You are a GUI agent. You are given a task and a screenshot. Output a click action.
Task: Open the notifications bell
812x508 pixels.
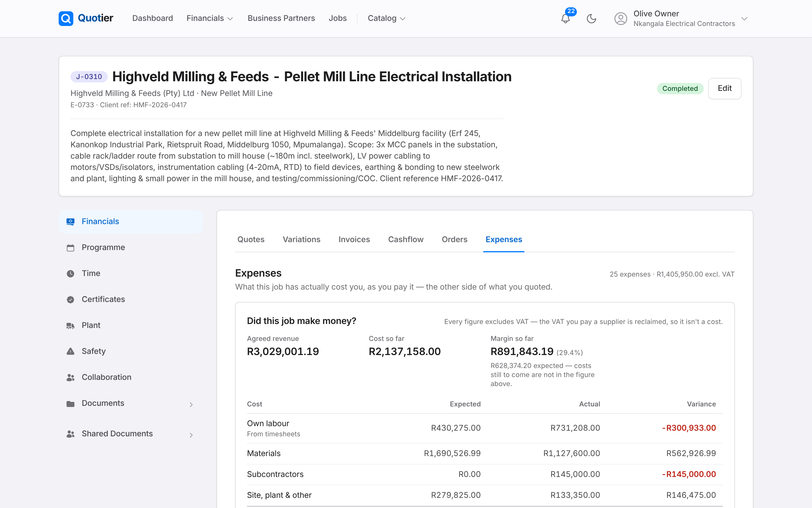click(x=565, y=18)
